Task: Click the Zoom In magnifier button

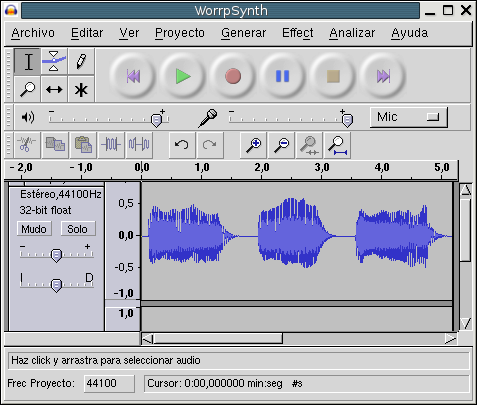Action: (x=253, y=145)
